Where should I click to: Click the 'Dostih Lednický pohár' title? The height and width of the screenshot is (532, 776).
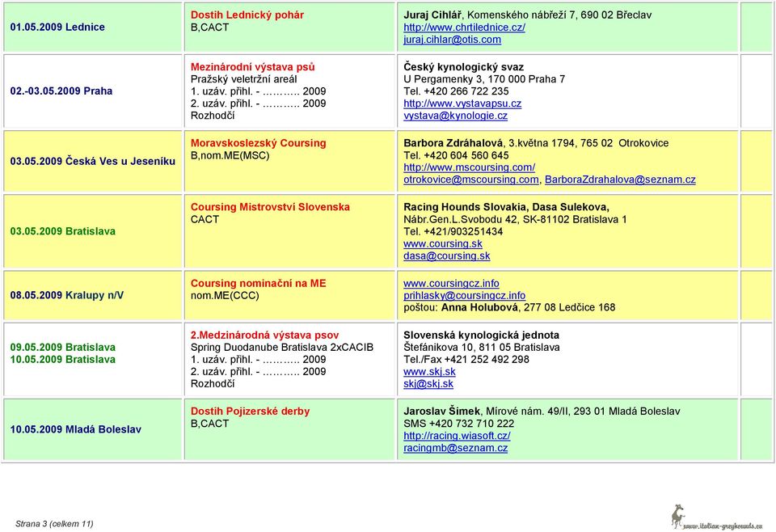tap(247, 15)
